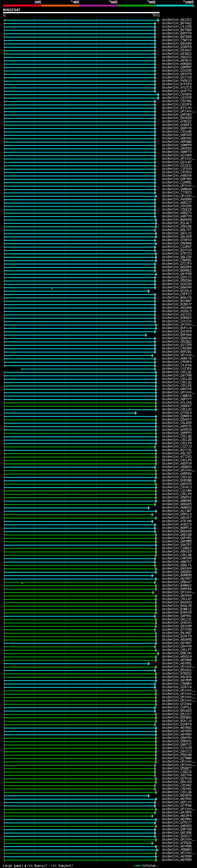This screenshot has height=868, width=197.
Task: Click the alignment bar for UniRef100_C0Z3F6
Action: coord(89,369)
